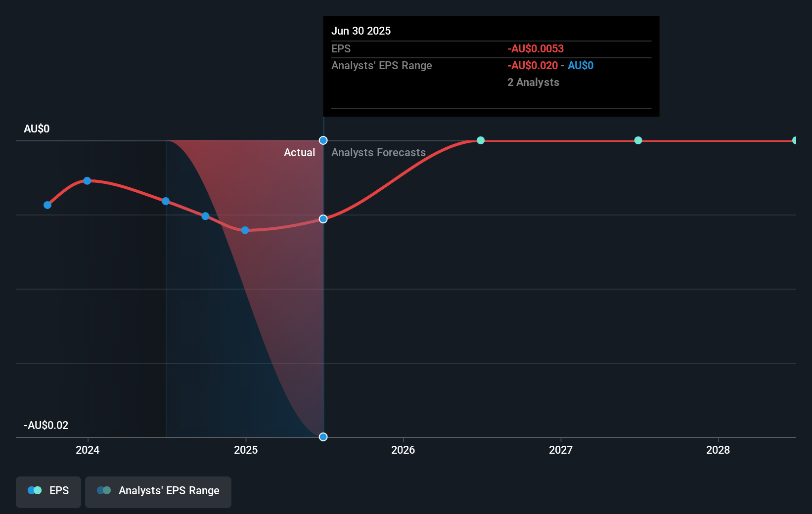Click the green forecast point at mid-2026

480,140
